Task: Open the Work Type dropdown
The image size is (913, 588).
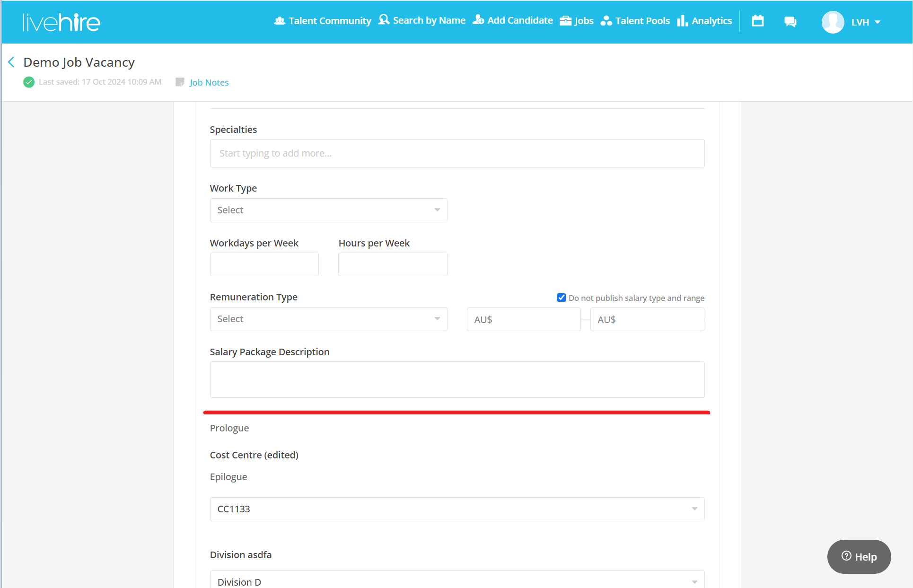Action: click(328, 210)
